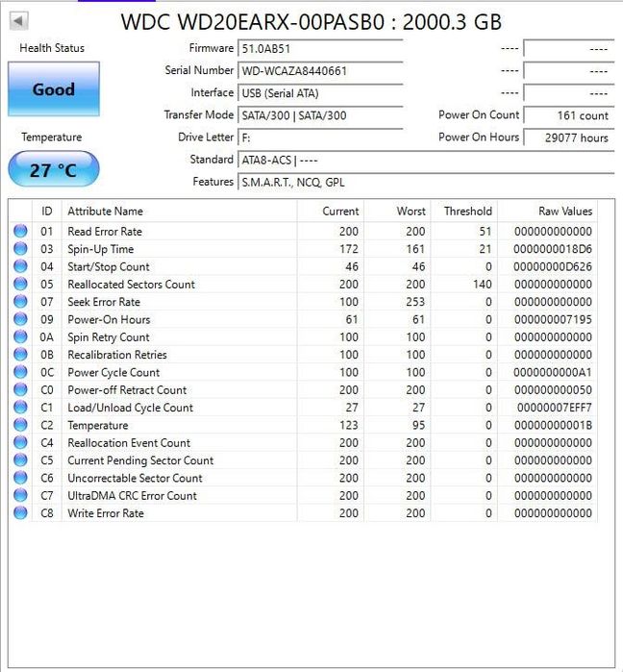The image size is (623, 672).
Task: Click the status orb for Start/Stop Count
Action: (x=20, y=266)
